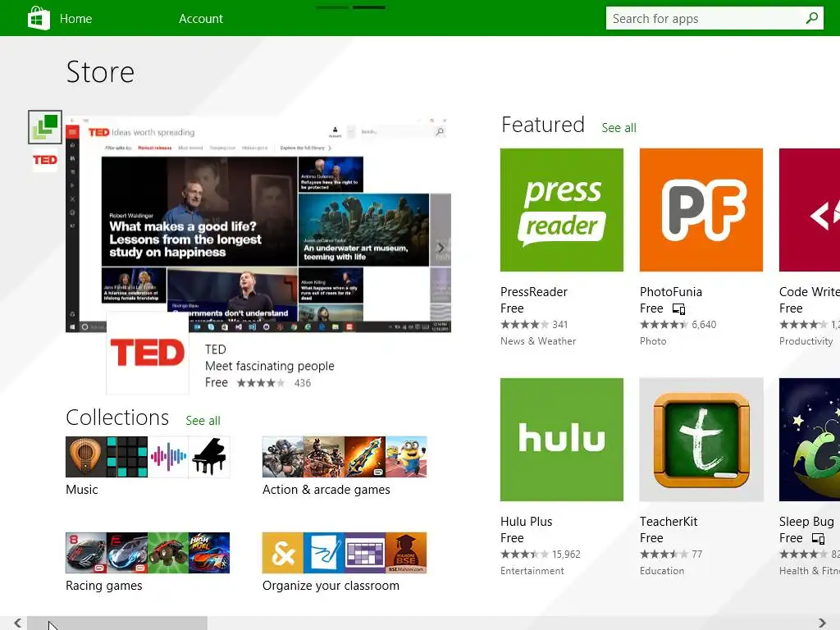Image resolution: width=840 pixels, height=630 pixels.
Task: Click the Education category label
Action: pyautogui.click(x=662, y=571)
